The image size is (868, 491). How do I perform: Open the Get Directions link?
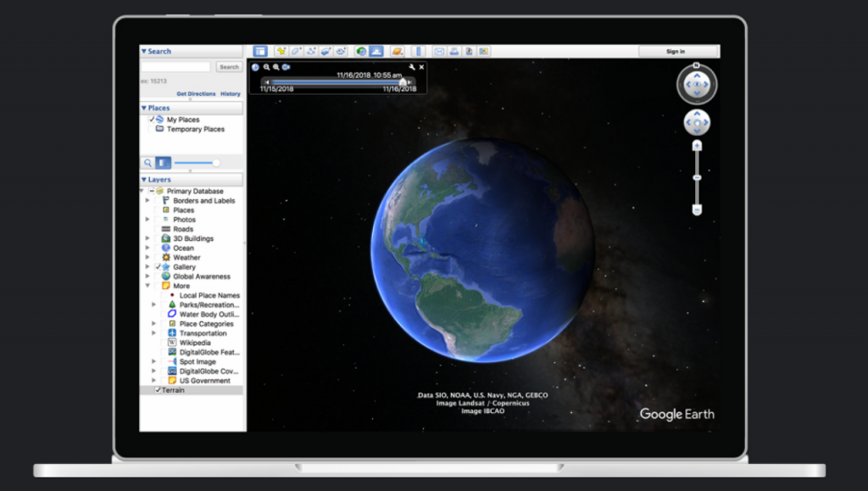pos(196,94)
